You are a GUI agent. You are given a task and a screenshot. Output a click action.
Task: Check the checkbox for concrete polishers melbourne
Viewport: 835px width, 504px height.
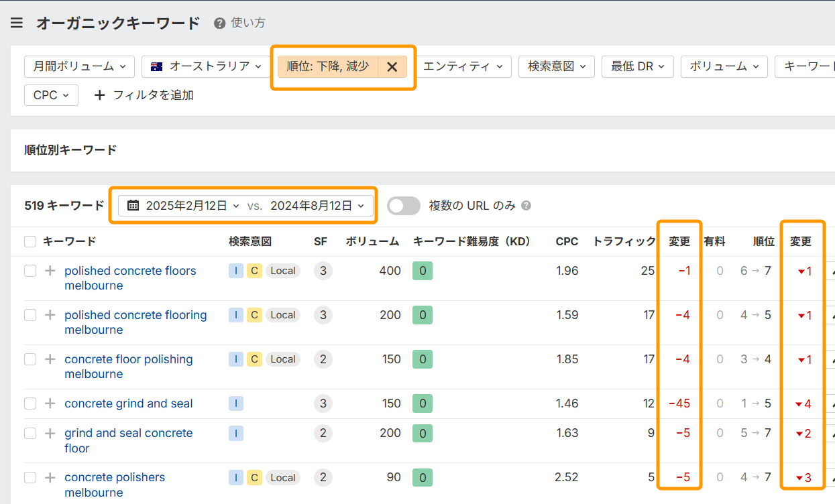point(30,477)
